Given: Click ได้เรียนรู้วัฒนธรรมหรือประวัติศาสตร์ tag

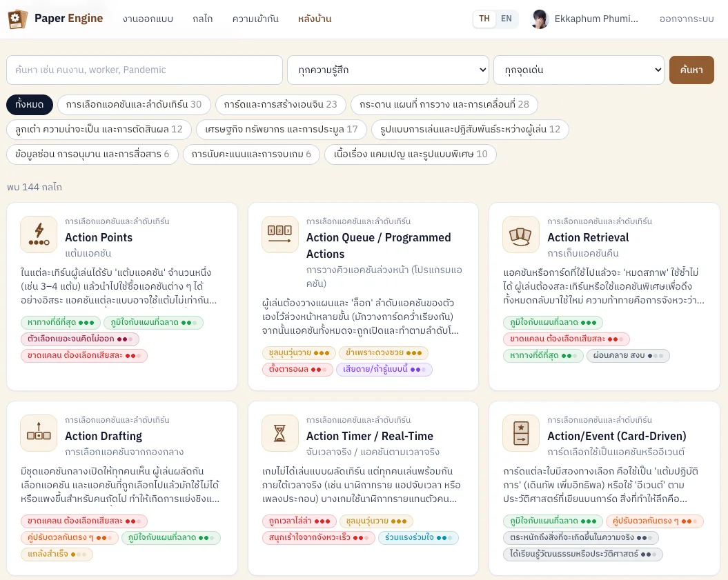Looking at the screenshot, I should coord(582,554).
